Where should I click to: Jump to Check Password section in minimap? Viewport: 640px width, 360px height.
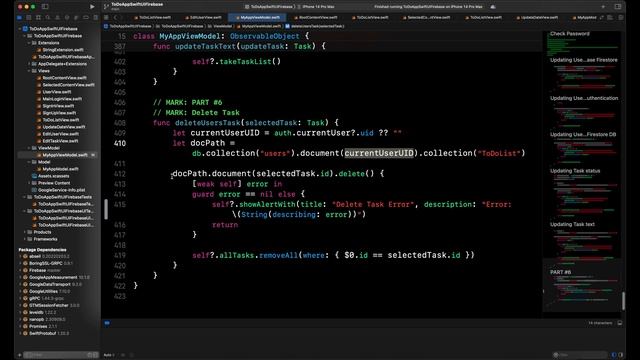click(569, 34)
